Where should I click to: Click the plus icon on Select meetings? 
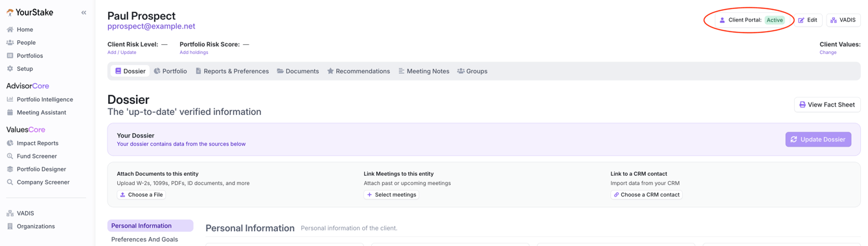click(x=369, y=195)
